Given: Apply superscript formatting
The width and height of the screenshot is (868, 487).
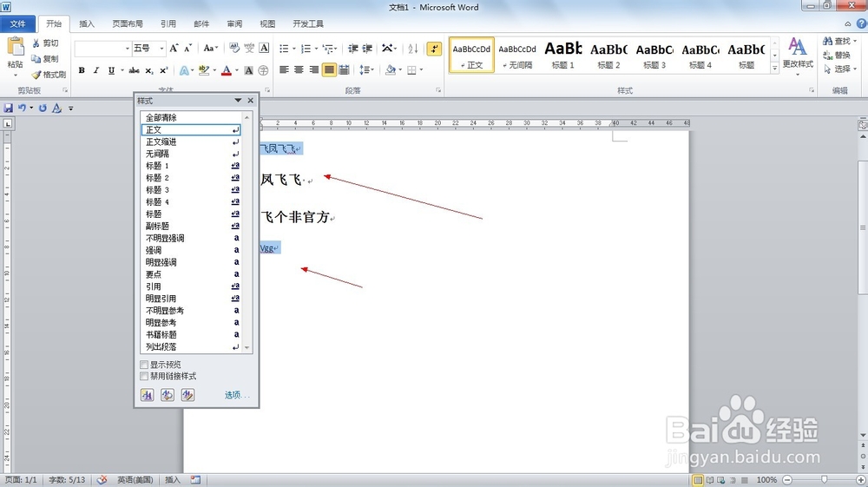Looking at the screenshot, I should pyautogui.click(x=163, y=70).
